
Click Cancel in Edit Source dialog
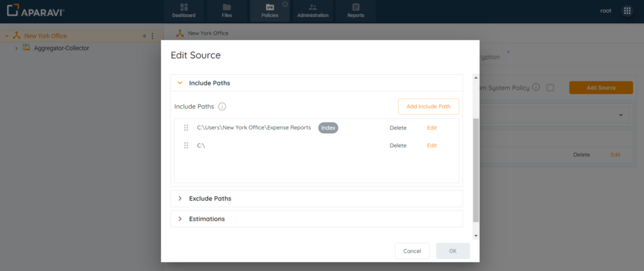click(412, 251)
